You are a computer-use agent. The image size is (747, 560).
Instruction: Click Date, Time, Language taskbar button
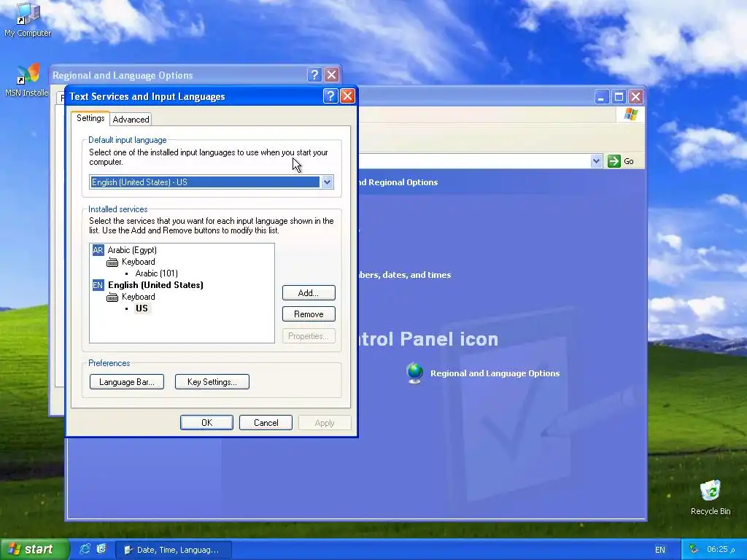click(x=174, y=550)
